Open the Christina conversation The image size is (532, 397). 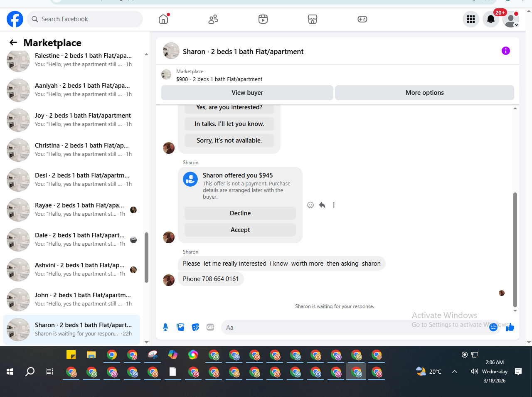point(71,150)
